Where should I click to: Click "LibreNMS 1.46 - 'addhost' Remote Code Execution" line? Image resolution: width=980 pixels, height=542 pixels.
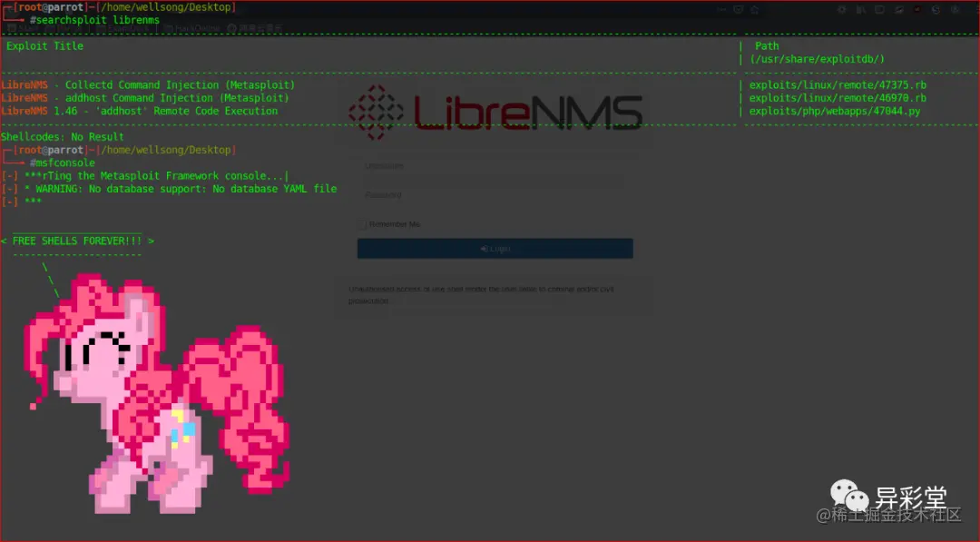(x=140, y=112)
